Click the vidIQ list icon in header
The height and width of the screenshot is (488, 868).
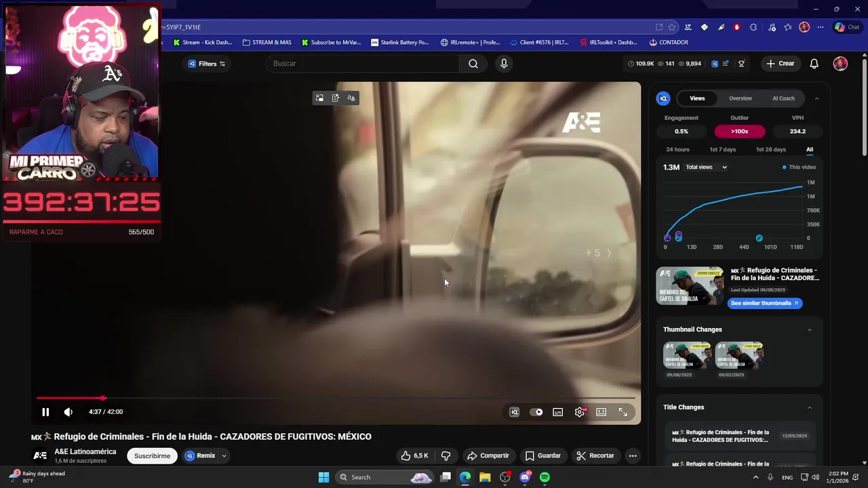(x=726, y=64)
